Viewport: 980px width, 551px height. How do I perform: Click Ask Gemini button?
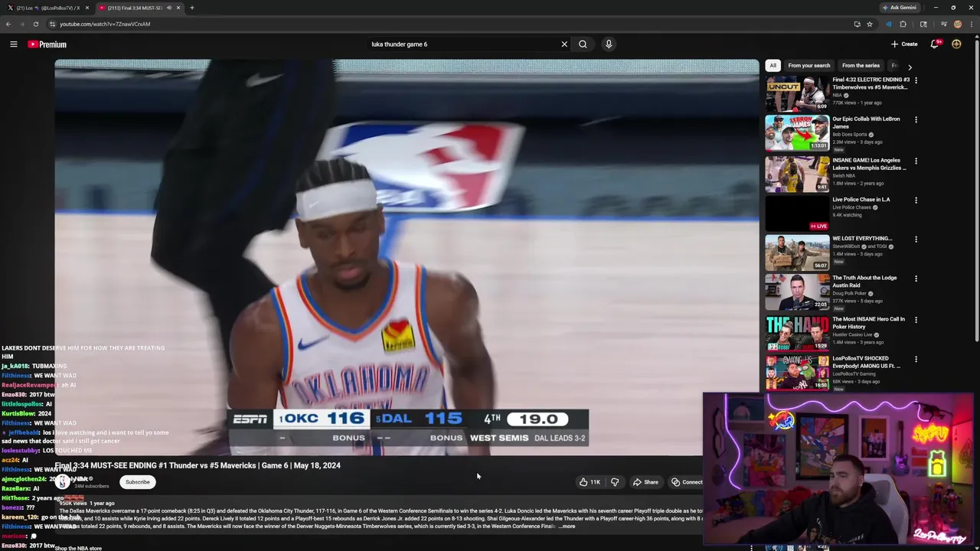point(900,8)
